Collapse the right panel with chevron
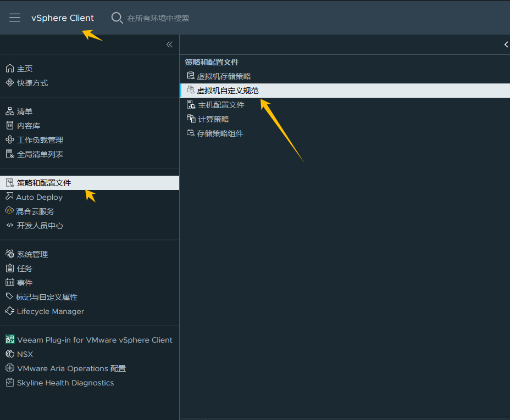The width and height of the screenshot is (510, 420). point(506,44)
